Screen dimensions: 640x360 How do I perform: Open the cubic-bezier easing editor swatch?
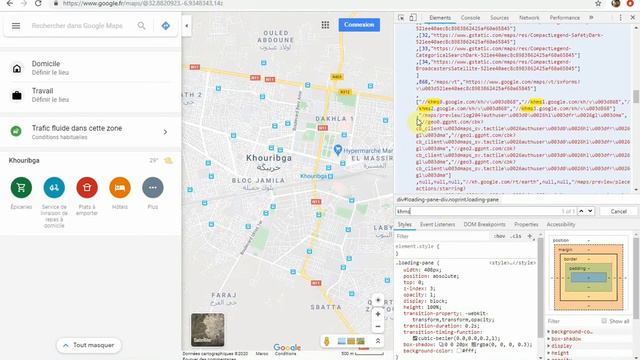415,338
